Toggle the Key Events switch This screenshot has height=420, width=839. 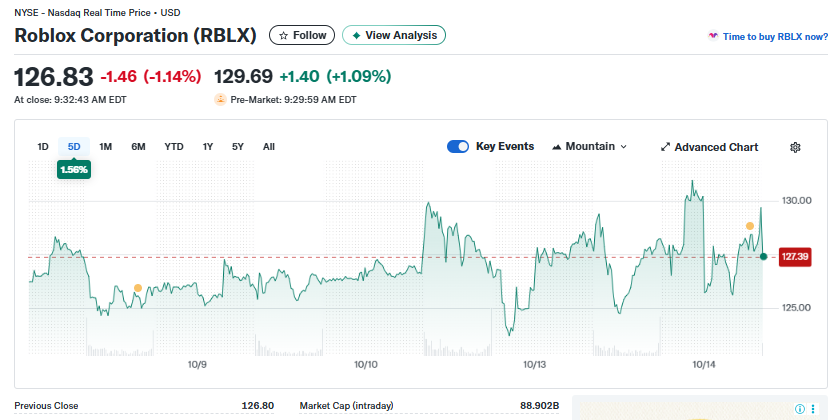click(x=458, y=147)
